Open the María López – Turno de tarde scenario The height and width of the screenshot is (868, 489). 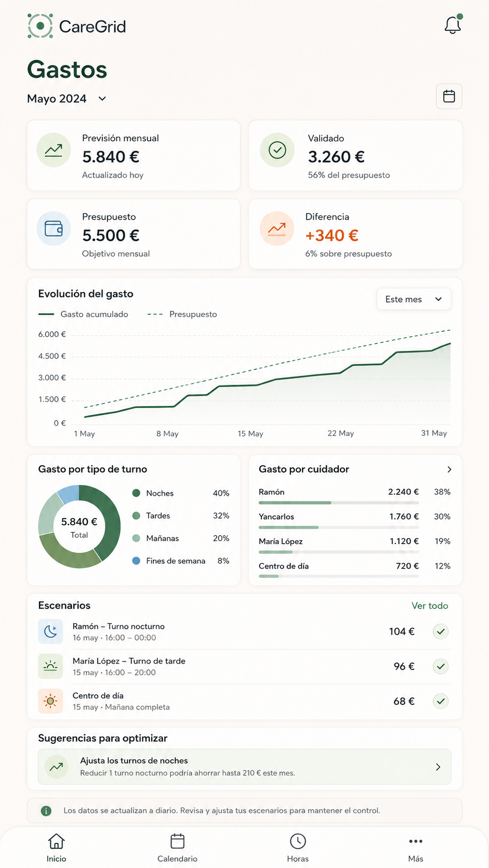click(129, 661)
